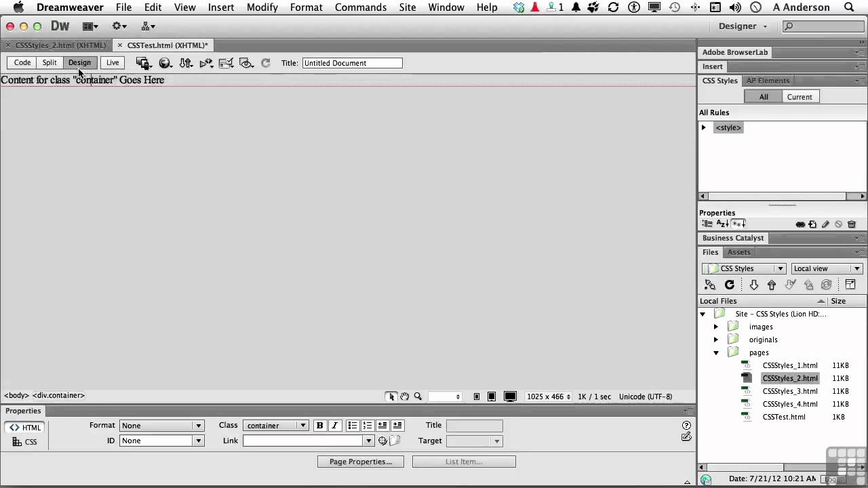The width and height of the screenshot is (868, 488).
Task: Open the Designer workspace switcher
Action: click(743, 26)
